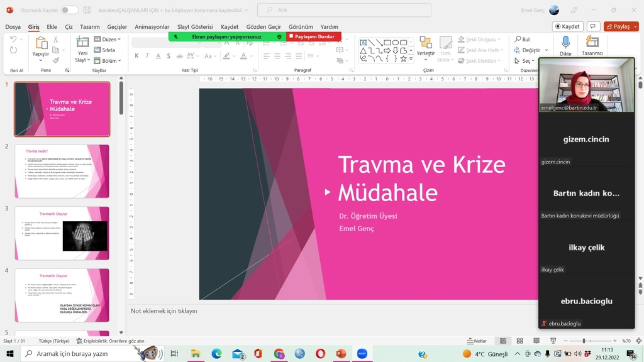Switch to Slide Sorter view icon
Viewport: 644px width, 362px height.
pyautogui.click(x=519, y=341)
